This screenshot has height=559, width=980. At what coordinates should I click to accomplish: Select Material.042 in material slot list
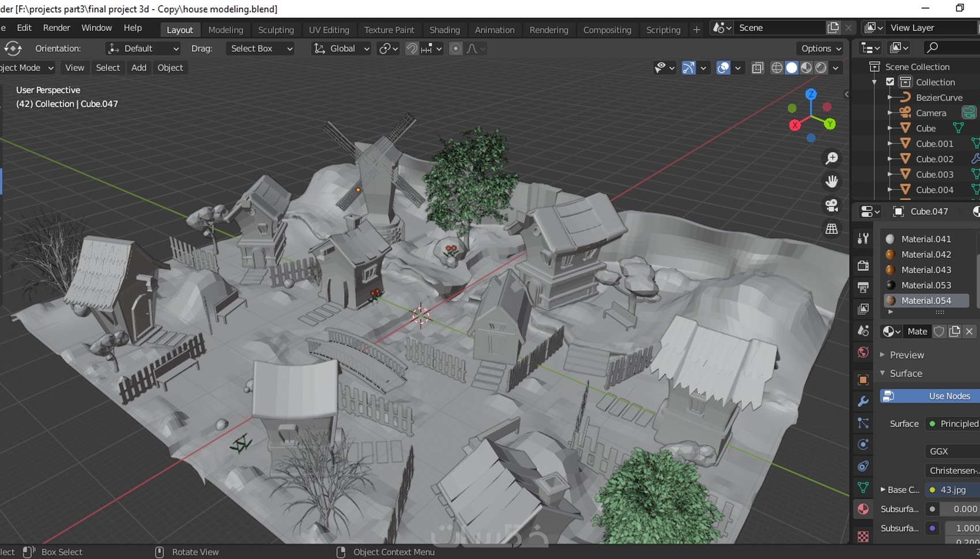click(x=926, y=254)
